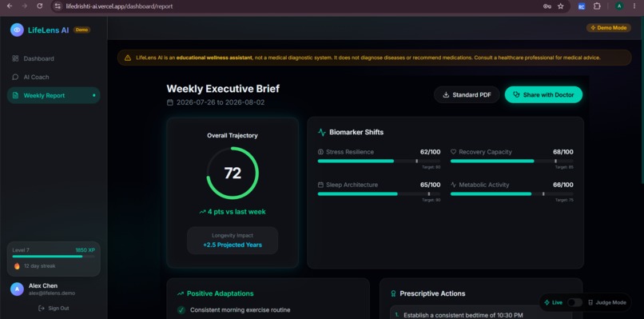Click the LifeLens AI eye logo icon

click(x=17, y=30)
